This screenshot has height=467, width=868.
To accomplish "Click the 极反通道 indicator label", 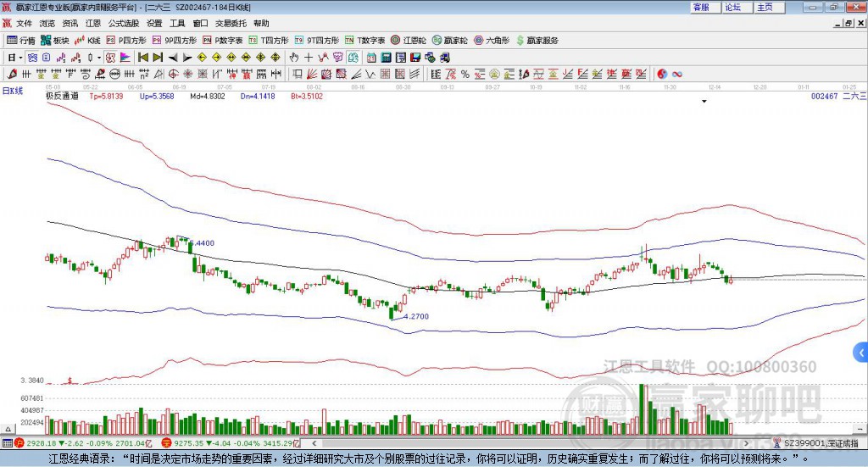I will tap(62, 97).
